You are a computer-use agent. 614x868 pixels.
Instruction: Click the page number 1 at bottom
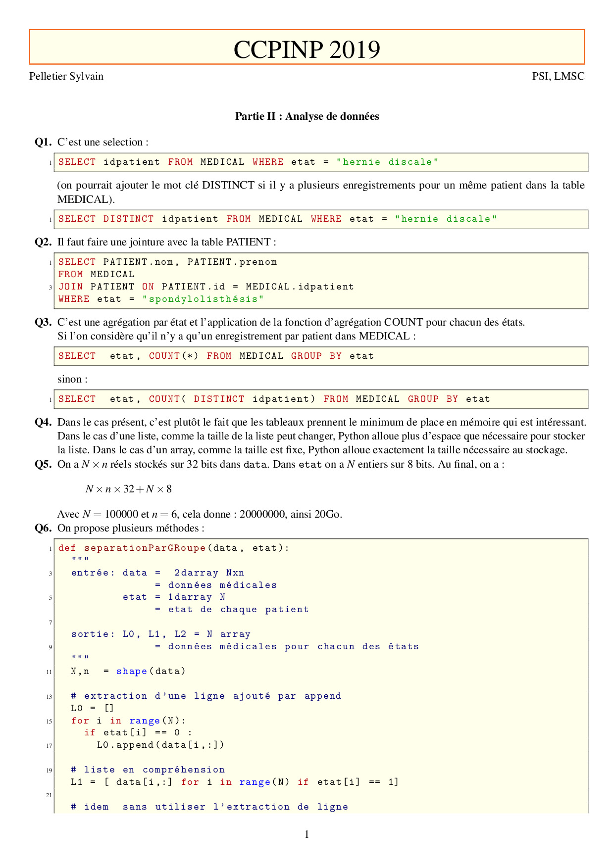[307, 834]
